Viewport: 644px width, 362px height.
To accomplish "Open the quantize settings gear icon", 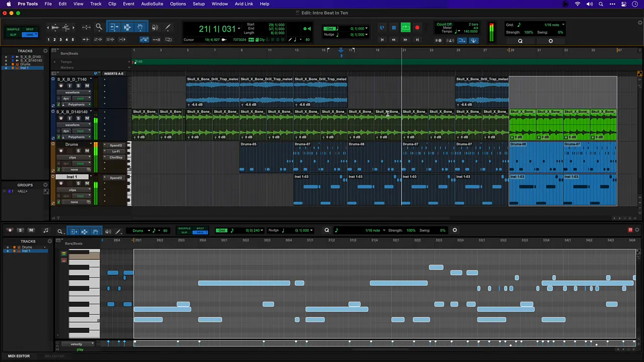I will 550,41.
